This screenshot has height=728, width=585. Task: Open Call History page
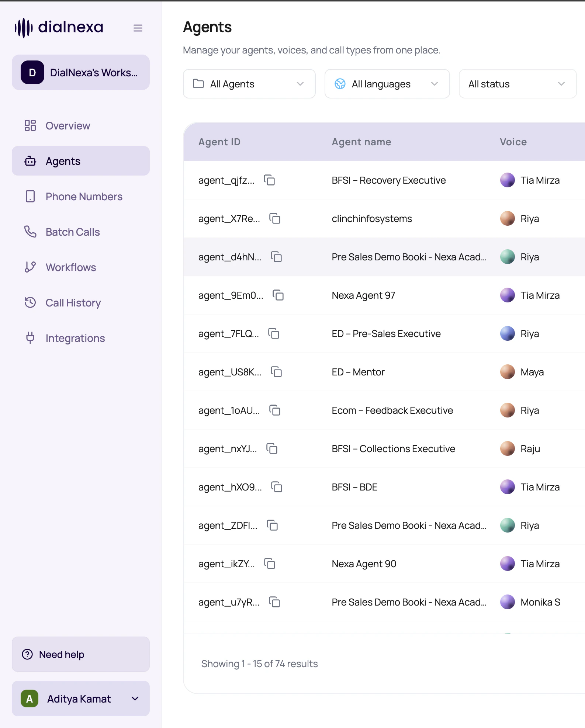click(81, 303)
